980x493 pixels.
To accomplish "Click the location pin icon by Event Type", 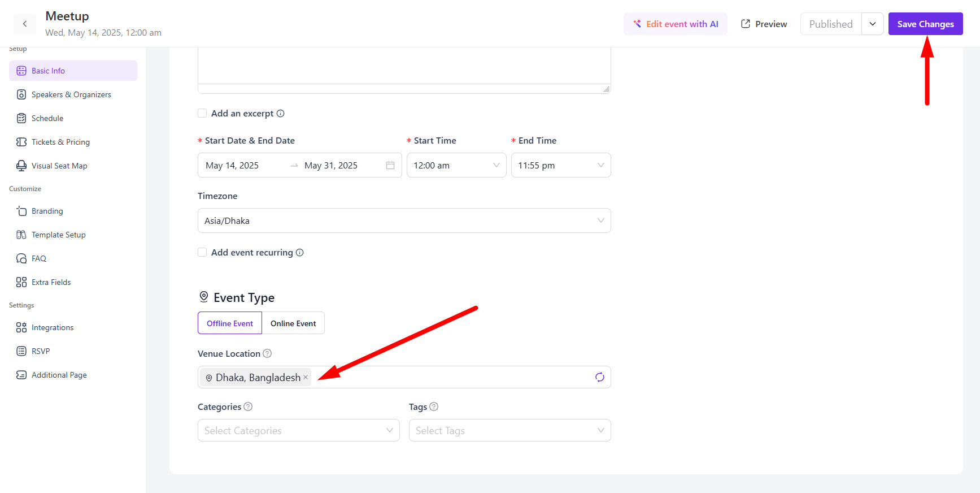I will click(x=204, y=297).
